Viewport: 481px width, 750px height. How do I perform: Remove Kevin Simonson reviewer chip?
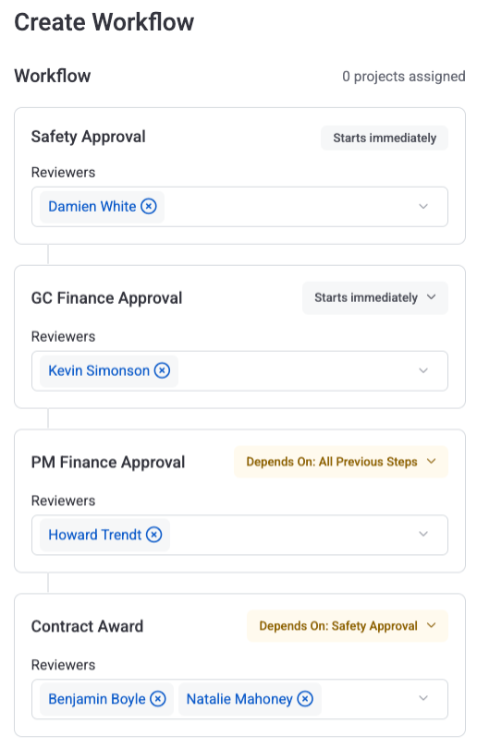point(162,370)
